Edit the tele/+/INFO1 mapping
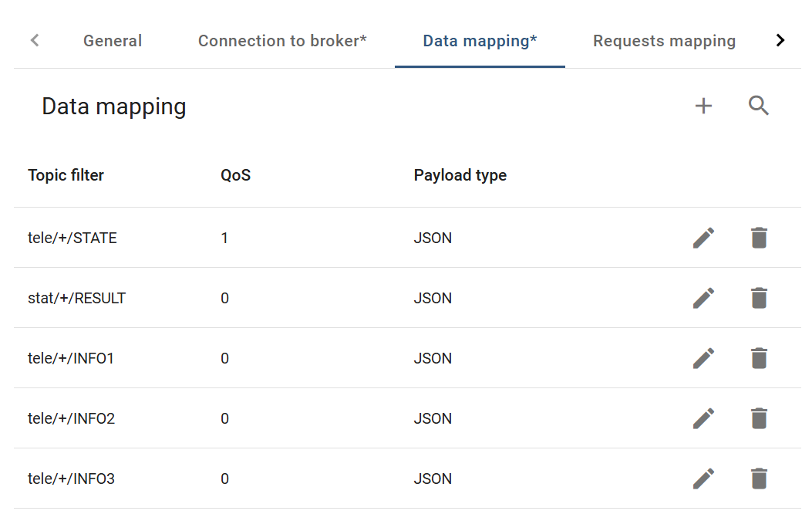Image resolution: width=812 pixels, height=531 pixels. click(x=703, y=358)
